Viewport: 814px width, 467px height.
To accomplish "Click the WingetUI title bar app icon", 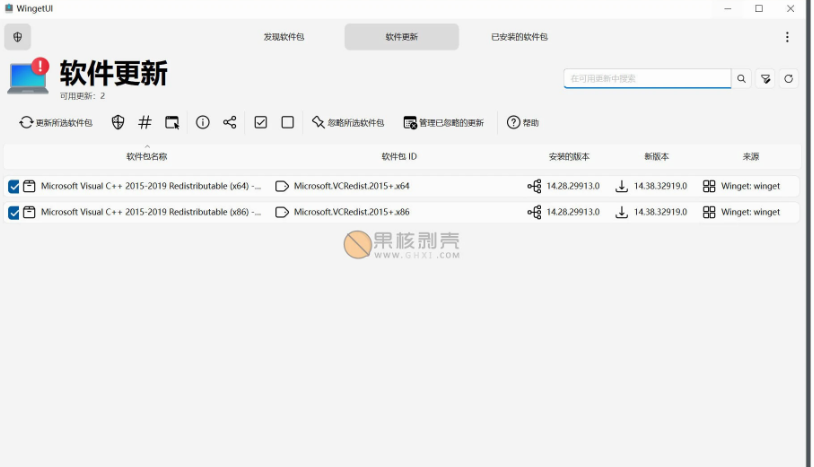I will (x=8, y=8).
